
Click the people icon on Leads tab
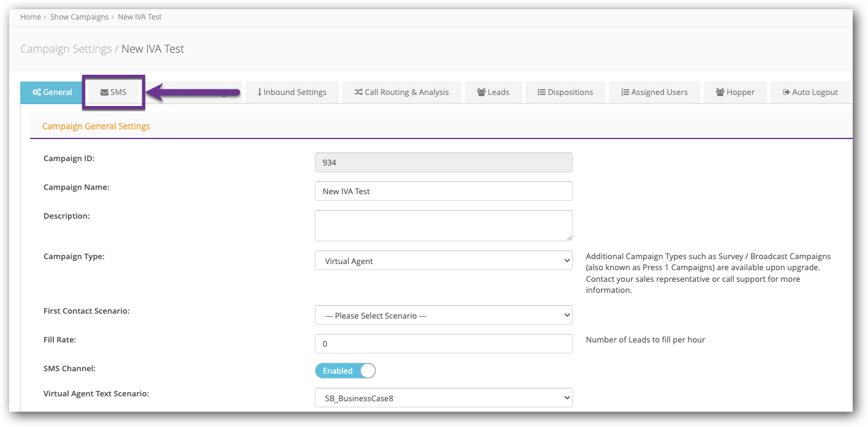pos(481,93)
